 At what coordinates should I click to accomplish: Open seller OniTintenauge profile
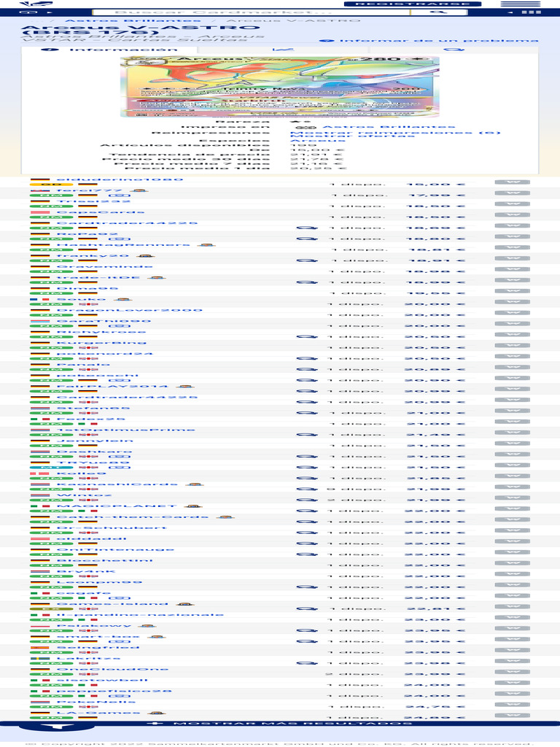click(115, 549)
